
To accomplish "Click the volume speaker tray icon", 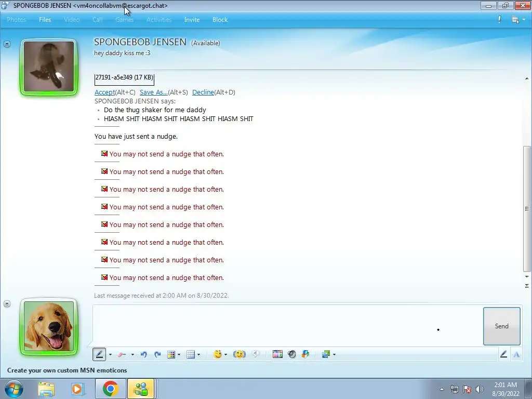I will [x=479, y=389].
